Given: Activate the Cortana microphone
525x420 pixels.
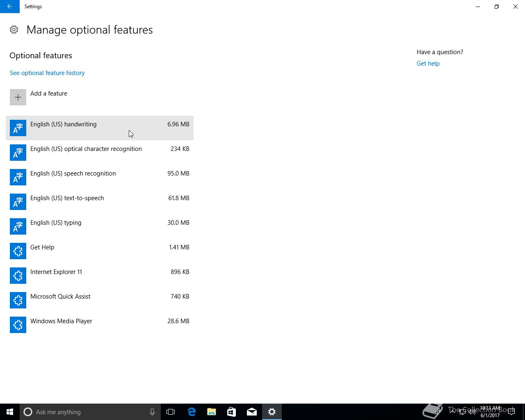Looking at the screenshot, I should pos(152,412).
